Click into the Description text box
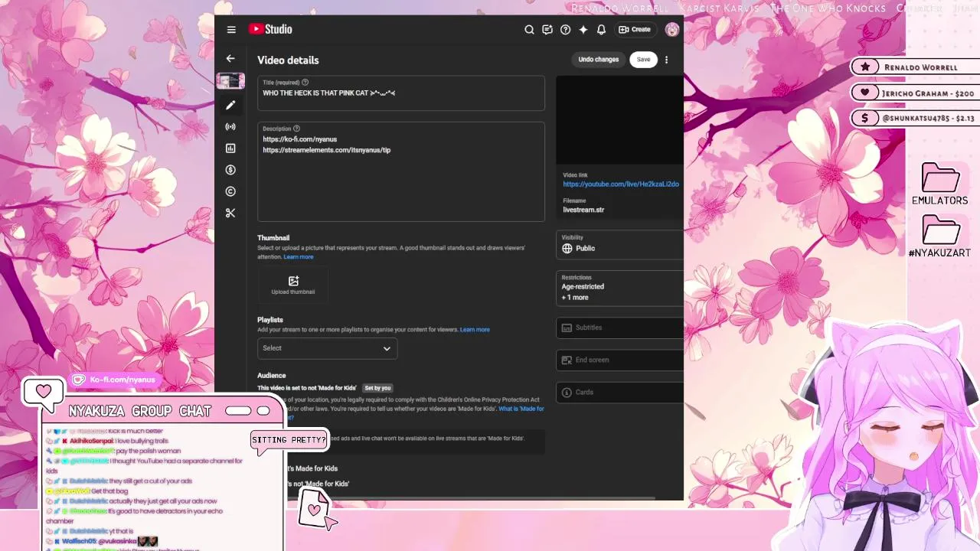 coord(401,172)
